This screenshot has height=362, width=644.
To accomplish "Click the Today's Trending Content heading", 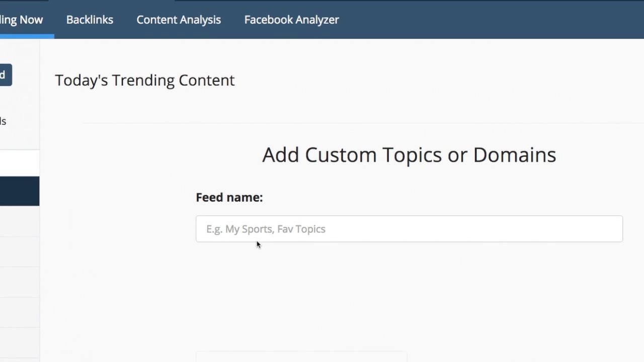I will point(144,80).
